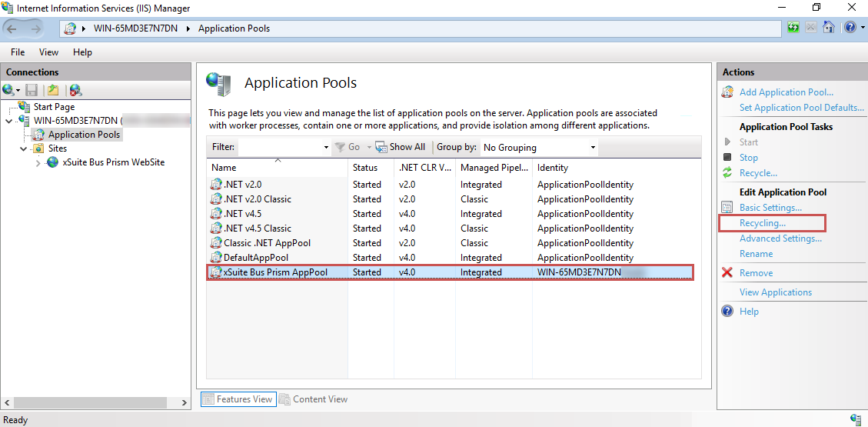Click the address bar breadcrumb arrow before Application Pools
The image size is (868, 427).
click(x=187, y=28)
